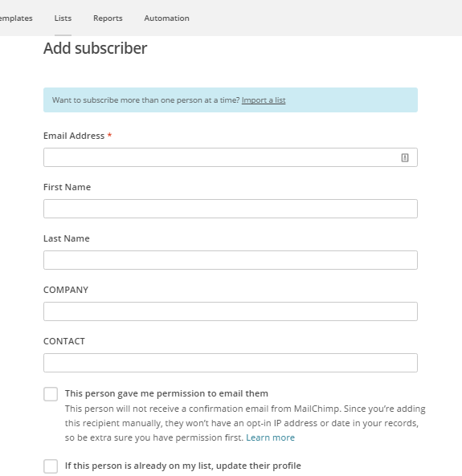462x476 pixels.
Task: Click the First Name label text
Action: pyautogui.click(x=67, y=187)
